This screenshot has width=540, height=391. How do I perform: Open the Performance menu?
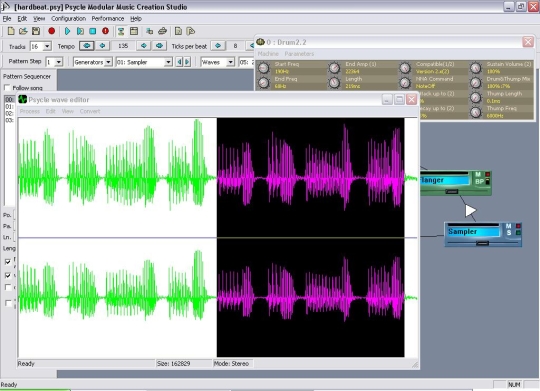pyautogui.click(x=107, y=19)
